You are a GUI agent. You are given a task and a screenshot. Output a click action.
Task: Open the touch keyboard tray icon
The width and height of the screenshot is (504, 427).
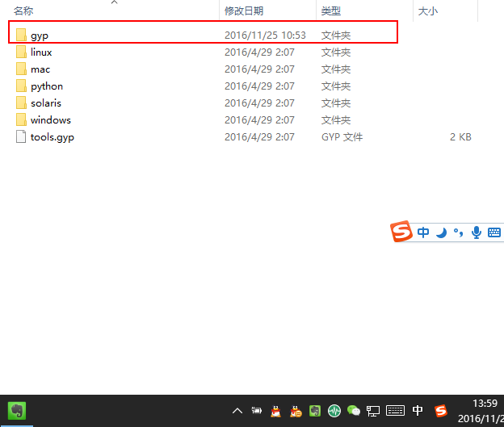395,411
